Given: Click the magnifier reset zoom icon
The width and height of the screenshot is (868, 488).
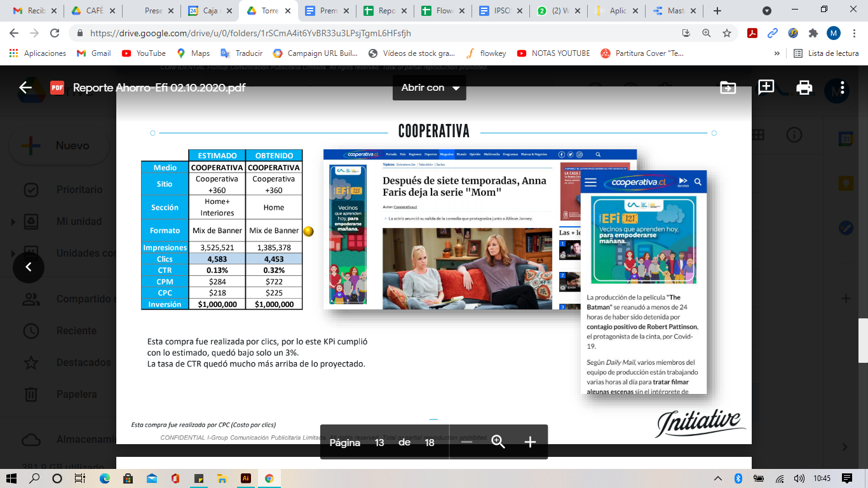Looking at the screenshot, I should tap(498, 442).
